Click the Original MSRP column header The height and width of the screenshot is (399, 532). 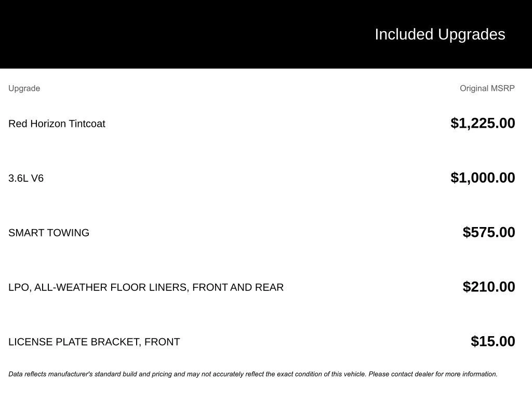[487, 88]
